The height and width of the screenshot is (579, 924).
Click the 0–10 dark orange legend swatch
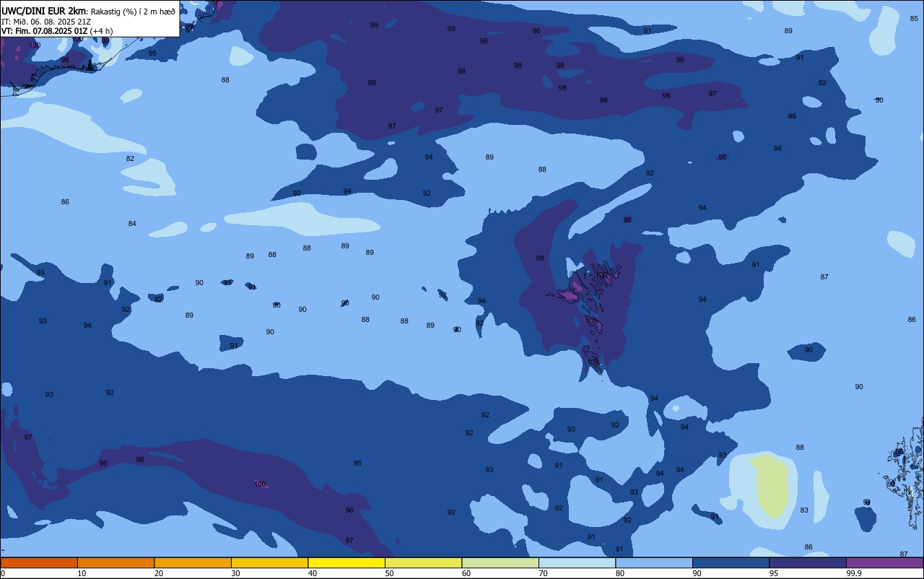39,562
